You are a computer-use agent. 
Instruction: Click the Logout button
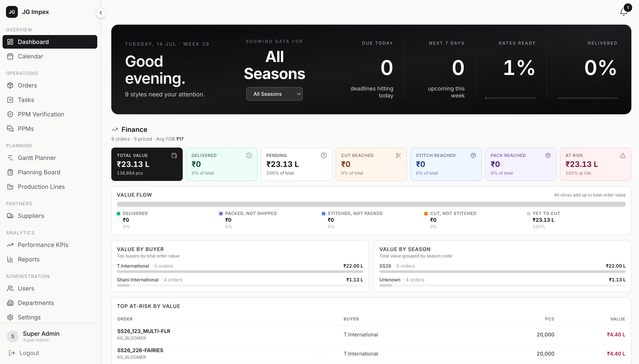[50, 353]
